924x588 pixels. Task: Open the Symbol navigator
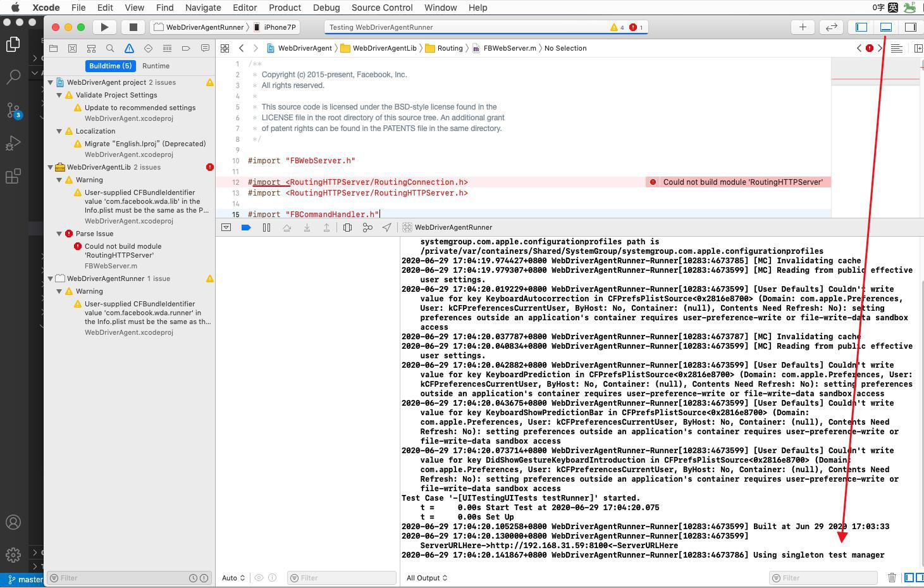(x=91, y=48)
